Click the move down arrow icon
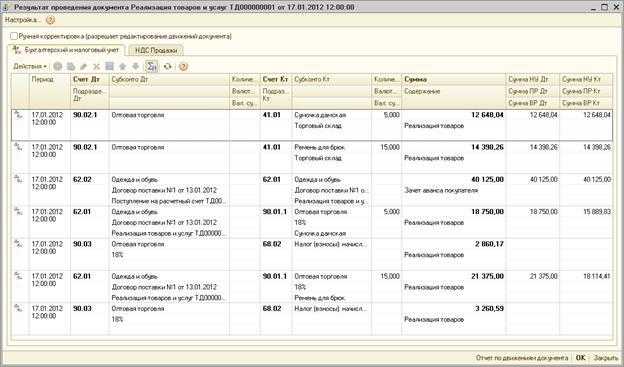The width and height of the screenshot is (624, 367). click(136, 66)
